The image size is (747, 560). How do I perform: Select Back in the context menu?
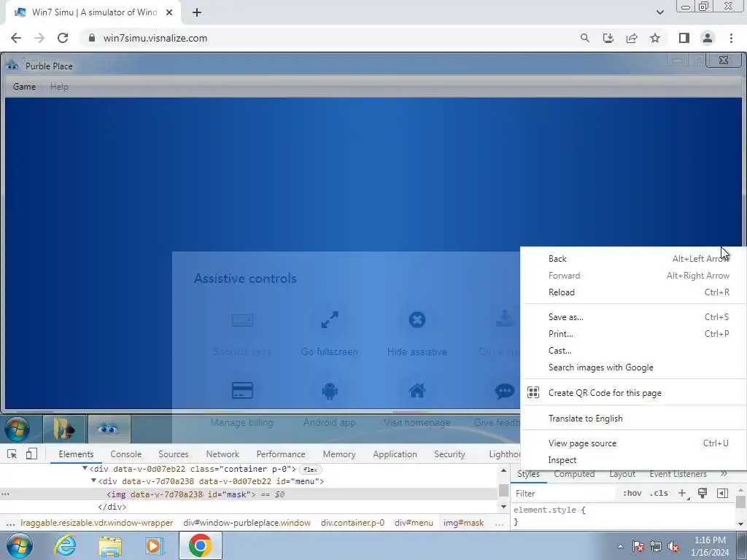633,259
